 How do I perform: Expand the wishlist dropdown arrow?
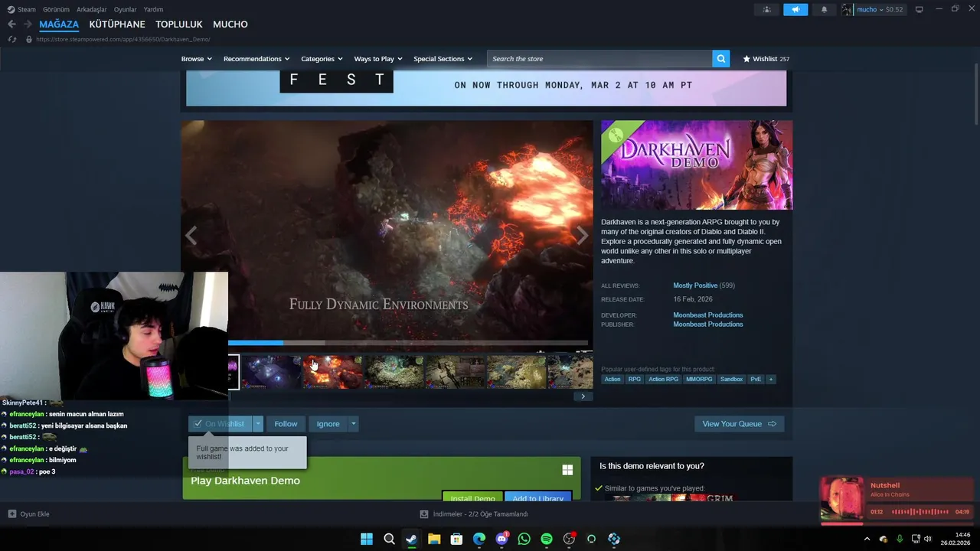point(258,424)
